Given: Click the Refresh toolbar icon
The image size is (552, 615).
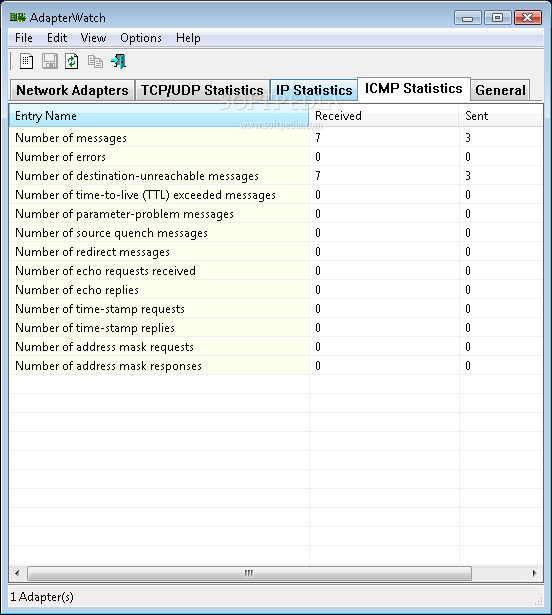Looking at the screenshot, I should [71, 61].
